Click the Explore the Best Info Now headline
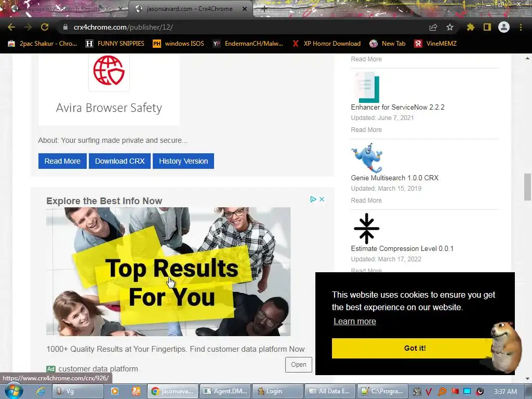This screenshot has height=399, width=532. click(104, 201)
